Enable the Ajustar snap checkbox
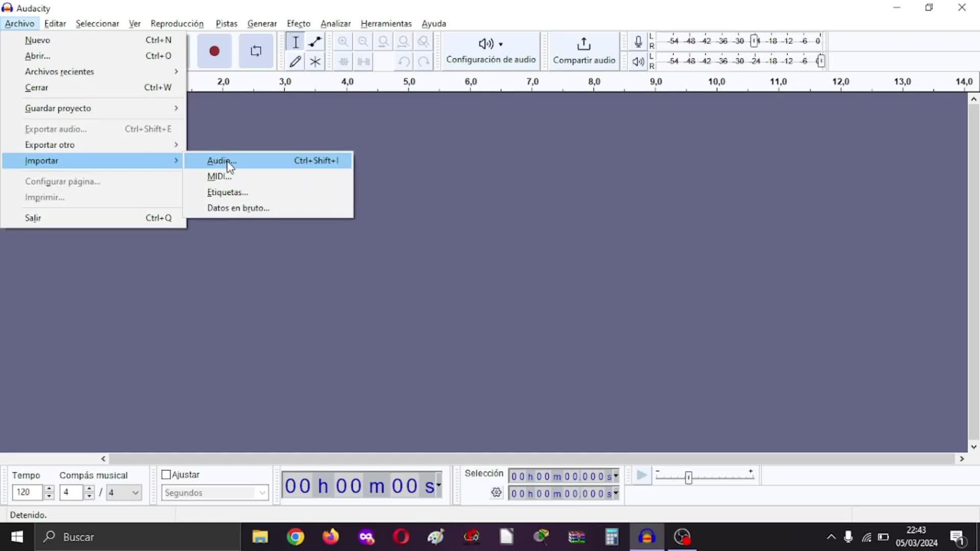Image resolution: width=980 pixels, height=551 pixels. [166, 474]
